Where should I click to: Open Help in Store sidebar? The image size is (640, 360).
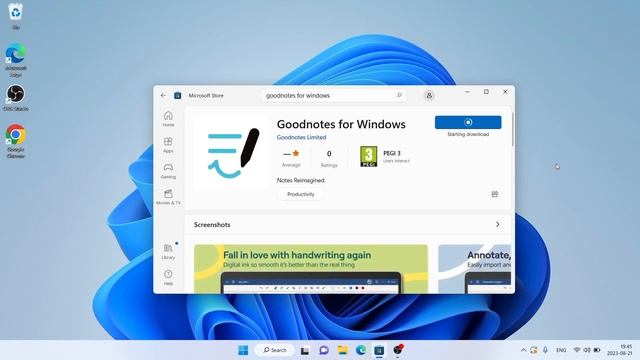click(x=168, y=277)
